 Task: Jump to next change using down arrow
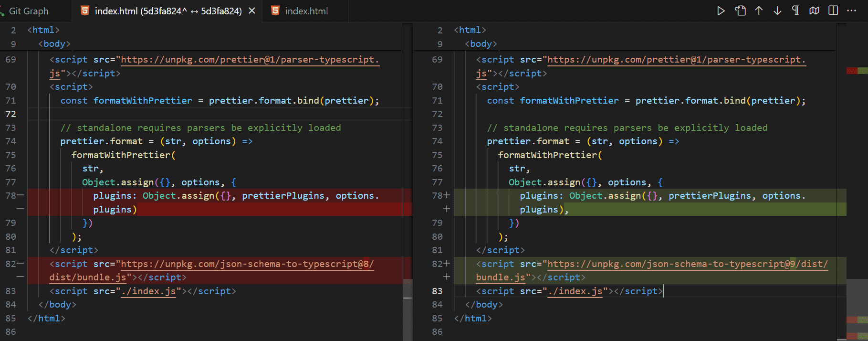(777, 11)
